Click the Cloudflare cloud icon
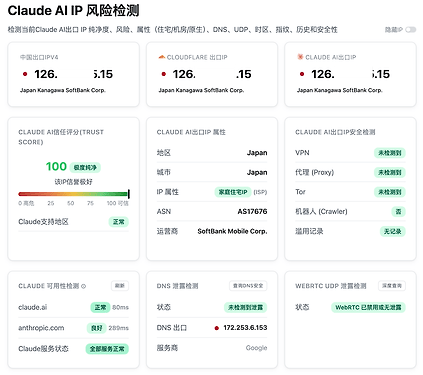This screenshot has height=375, width=423. (162, 57)
